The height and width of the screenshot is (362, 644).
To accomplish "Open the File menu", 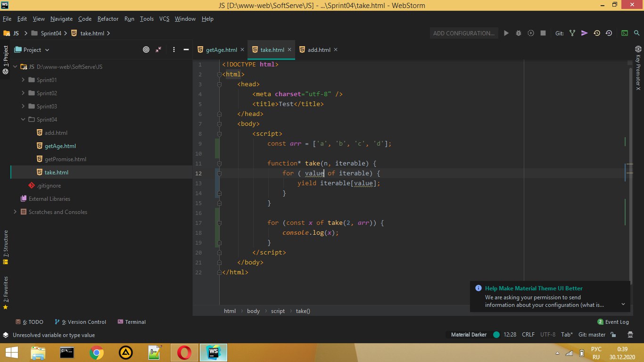I will point(7,19).
